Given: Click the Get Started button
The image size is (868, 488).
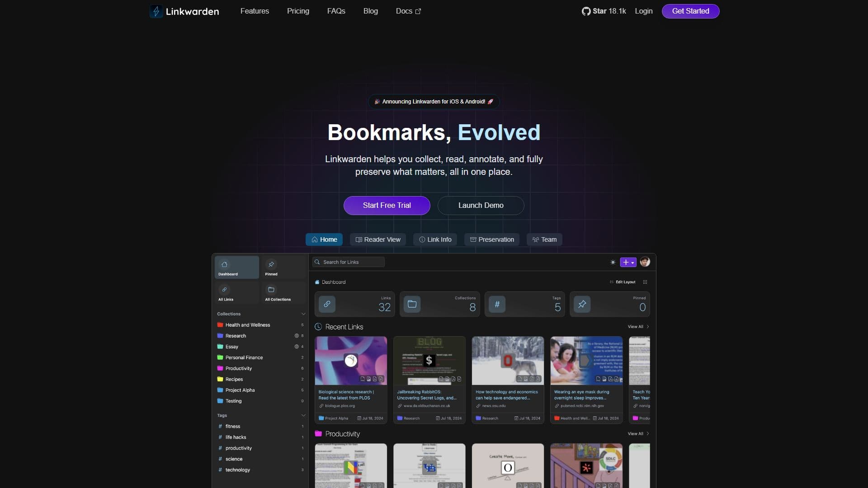Looking at the screenshot, I should click(690, 11).
